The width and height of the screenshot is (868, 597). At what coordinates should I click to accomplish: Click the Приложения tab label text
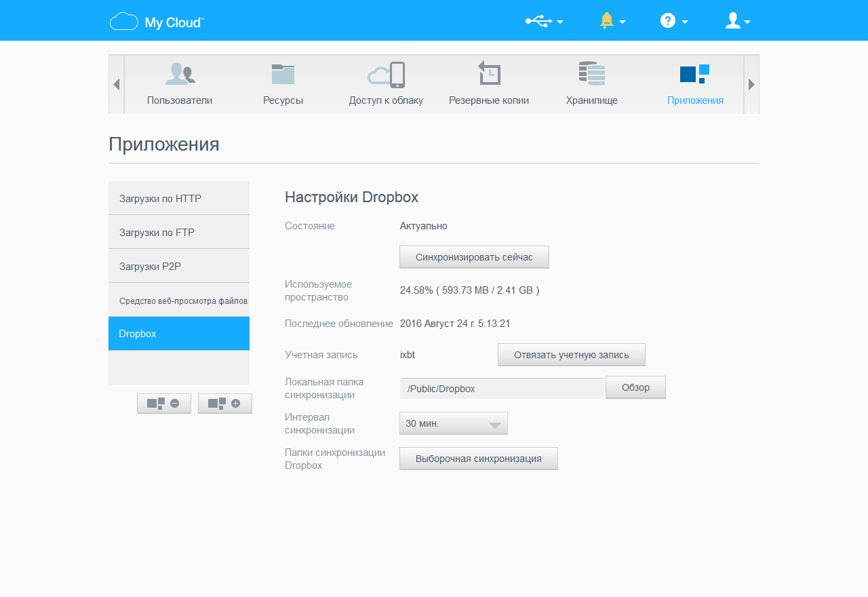point(695,100)
